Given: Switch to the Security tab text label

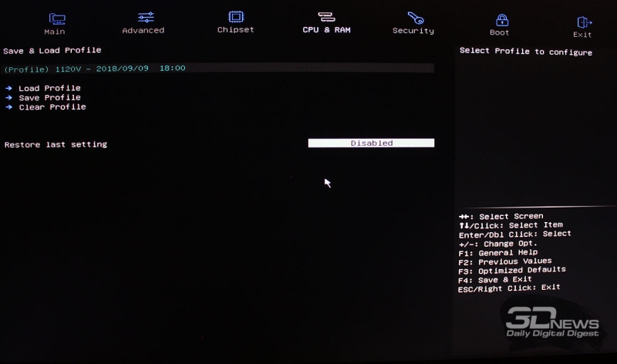Looking at the screenshot, I should [x=413, y=31].
